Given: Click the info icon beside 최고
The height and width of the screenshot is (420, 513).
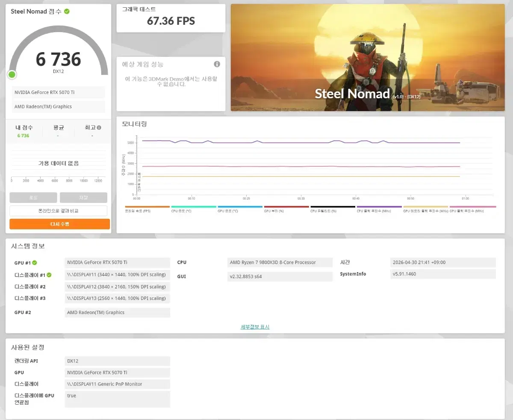Looking at the screenshot, I should coord(99,128).
